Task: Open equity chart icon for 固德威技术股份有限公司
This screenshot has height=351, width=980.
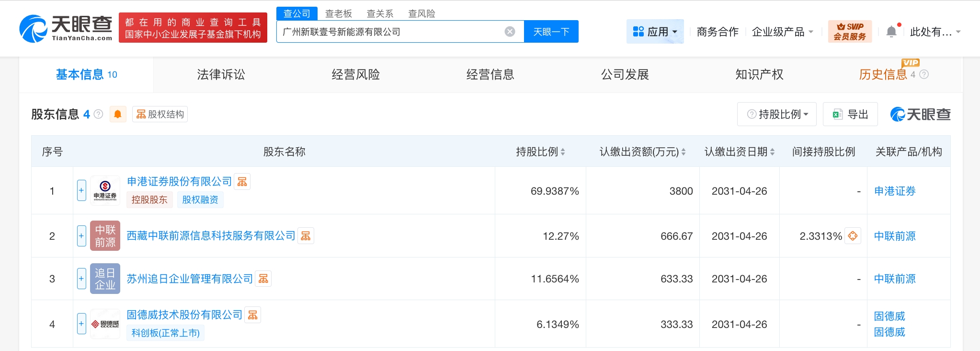Action: pos(253,315)
